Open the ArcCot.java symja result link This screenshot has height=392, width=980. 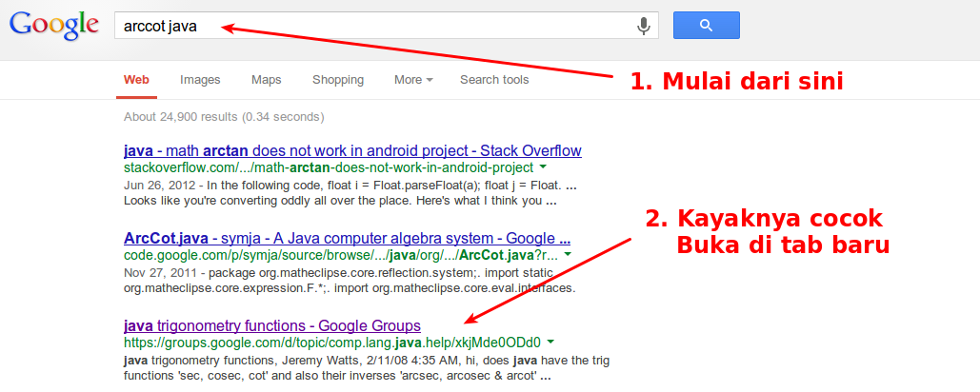[x=347, y=238]
